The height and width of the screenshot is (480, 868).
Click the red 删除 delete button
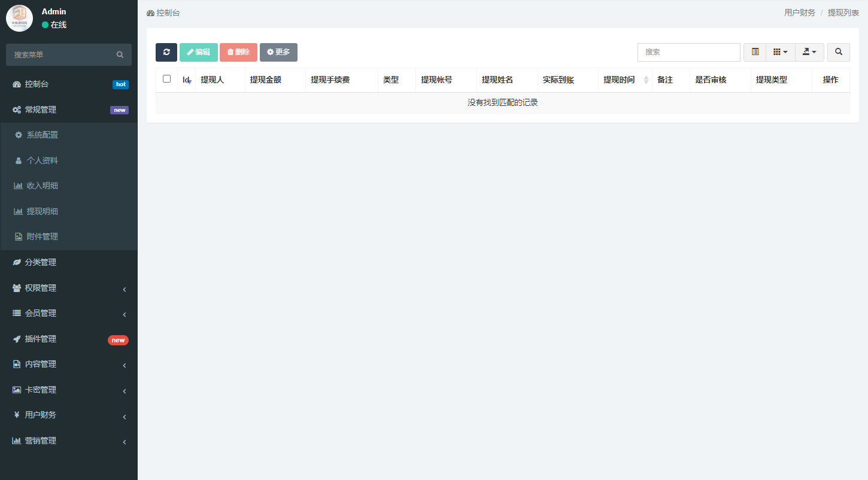coord(238,52)
